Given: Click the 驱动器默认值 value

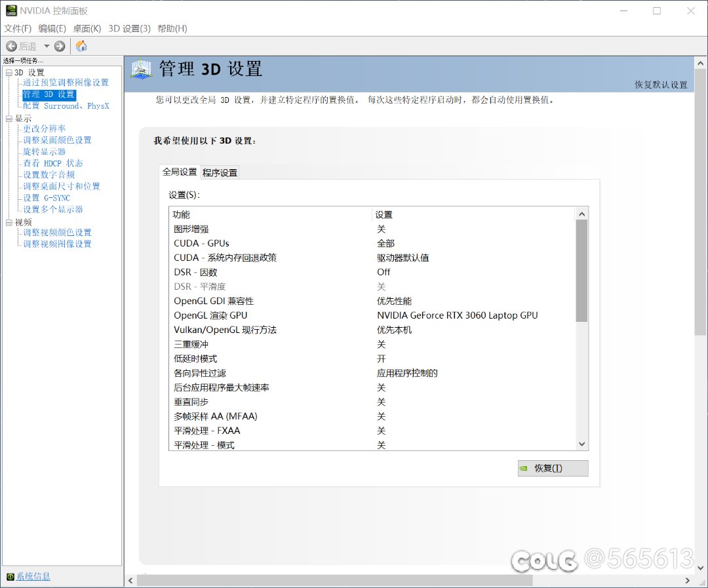Looking at the screenshot, I should click(403, 258).
